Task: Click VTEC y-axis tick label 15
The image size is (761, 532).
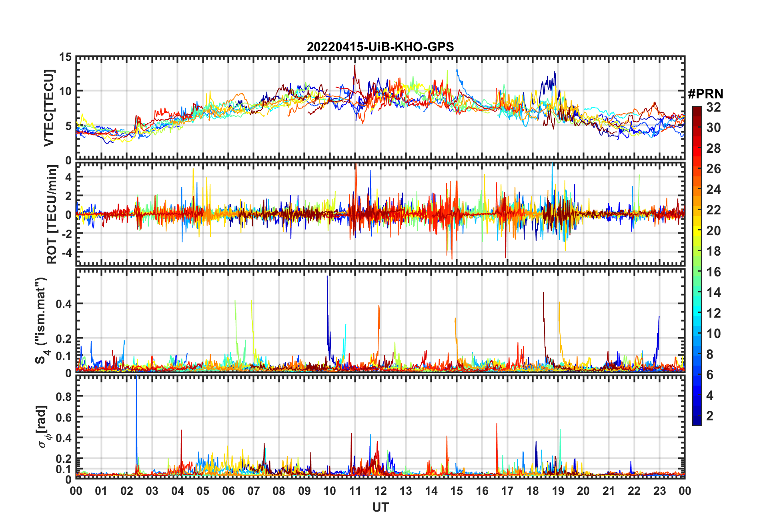Action: pyautogui.click(x=65, y=57)
